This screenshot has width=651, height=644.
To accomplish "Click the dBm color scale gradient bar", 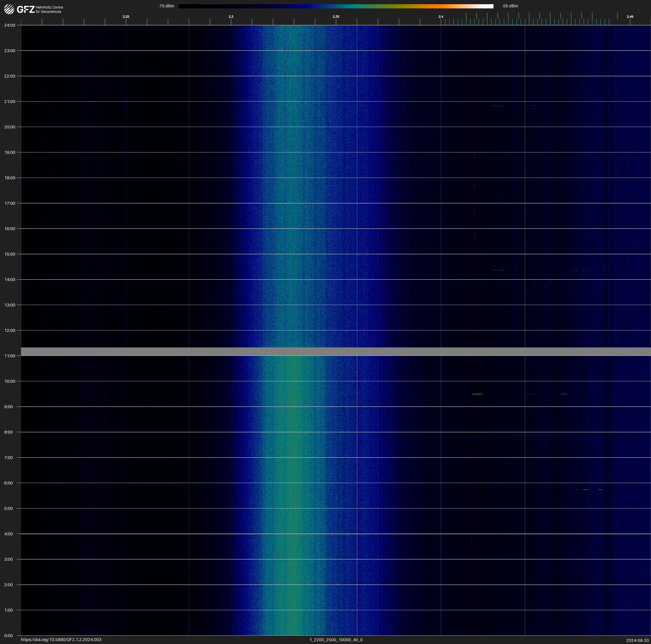I will pos(336,6).
